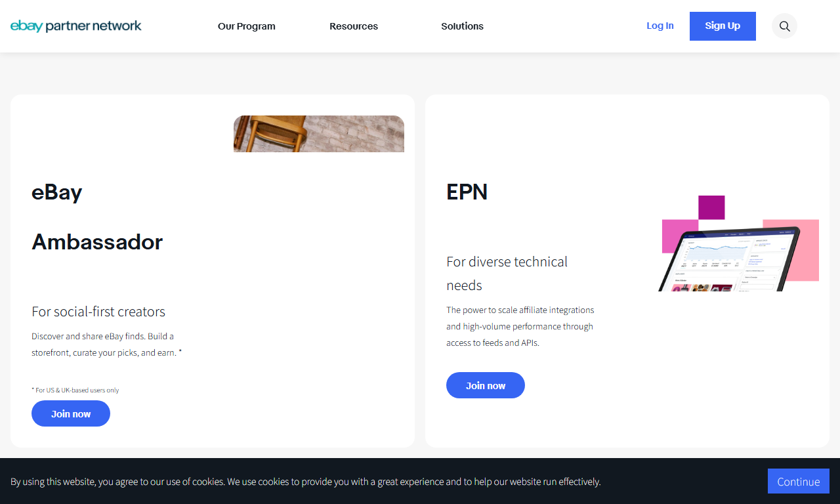Open the Resources menu
Image resolution: width=840 pixels, height=504 pixels.
354,26
